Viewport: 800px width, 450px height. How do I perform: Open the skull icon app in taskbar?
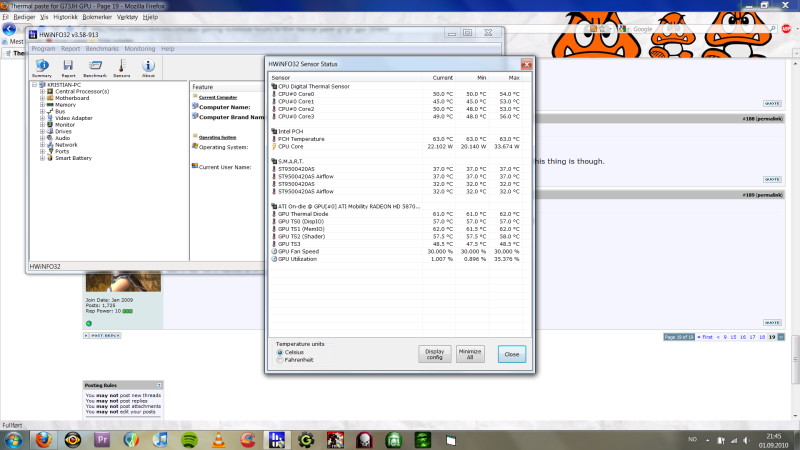click(x=364, y=440)
